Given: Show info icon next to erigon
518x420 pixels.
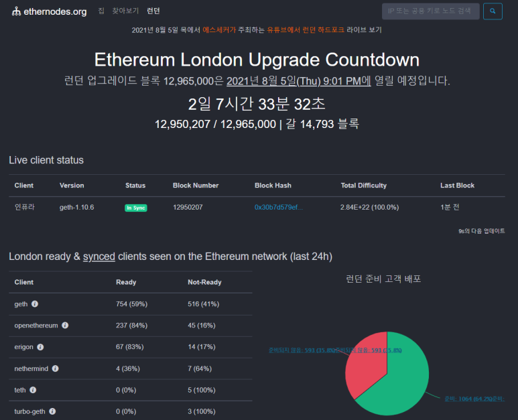Looking at the screenshot, I should (40, 347).
